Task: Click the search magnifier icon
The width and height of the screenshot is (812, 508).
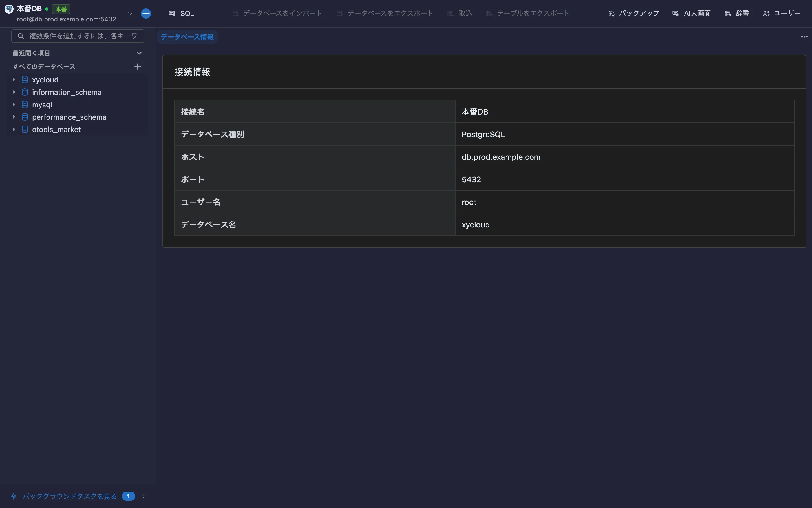Action: [21, 36]
